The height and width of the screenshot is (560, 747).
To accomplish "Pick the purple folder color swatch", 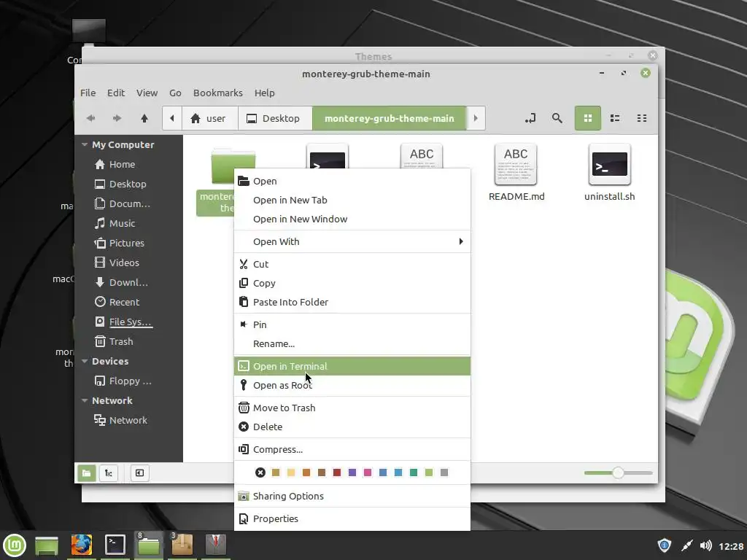I will [352, 472].
